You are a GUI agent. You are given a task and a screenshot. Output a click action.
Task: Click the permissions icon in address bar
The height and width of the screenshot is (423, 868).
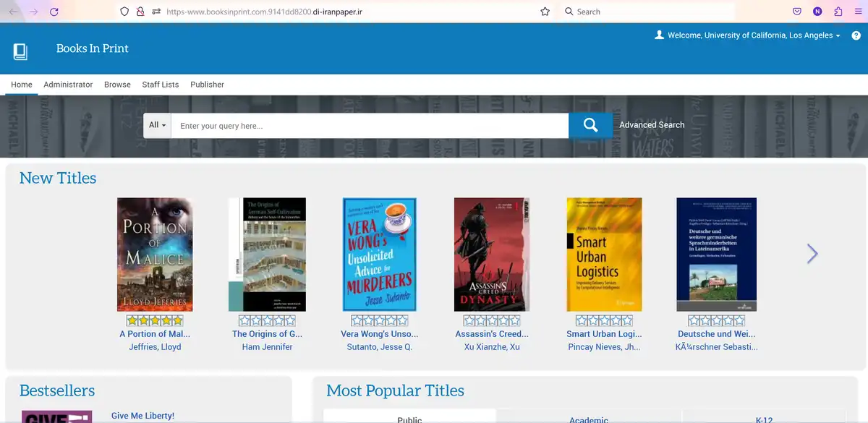click(x=156, y=12)
